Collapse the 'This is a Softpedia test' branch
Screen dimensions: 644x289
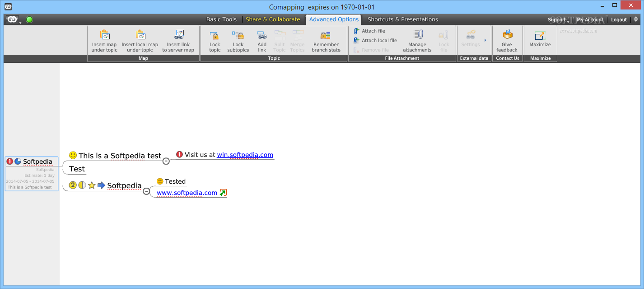point(166,161)
